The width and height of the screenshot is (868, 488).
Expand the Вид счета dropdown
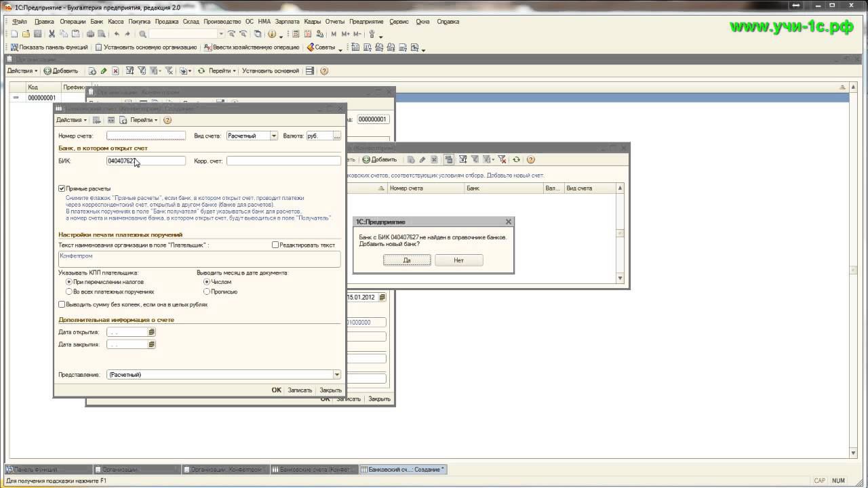tap(274, 136)
